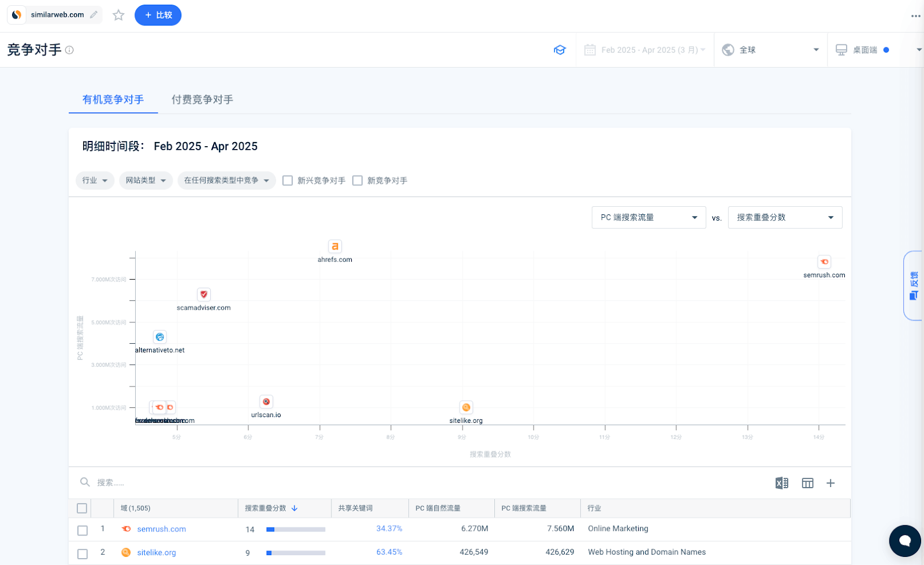924x565 pixels.
Task: Click the semrush.com overlap score bar
Action: tap(296, 529)
